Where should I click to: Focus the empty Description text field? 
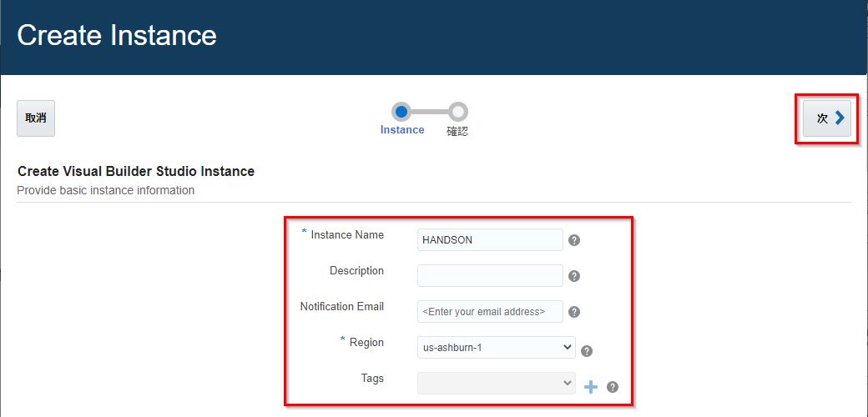[x=490, y=276]
